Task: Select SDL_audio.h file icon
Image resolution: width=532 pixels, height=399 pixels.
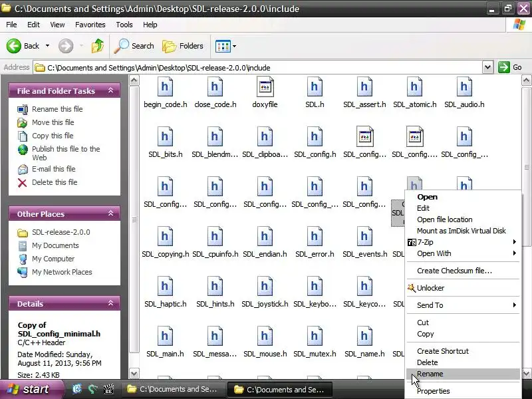Action: pos(464,87)
